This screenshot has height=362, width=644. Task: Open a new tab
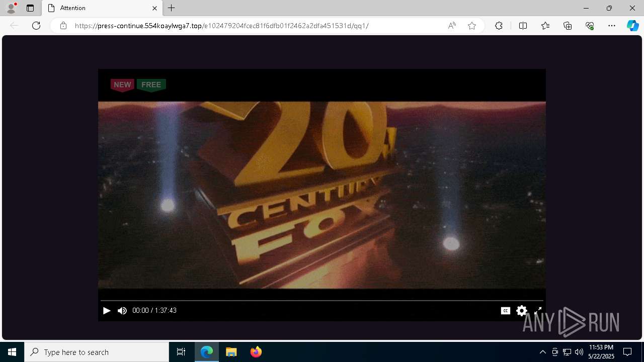point(172,8)
